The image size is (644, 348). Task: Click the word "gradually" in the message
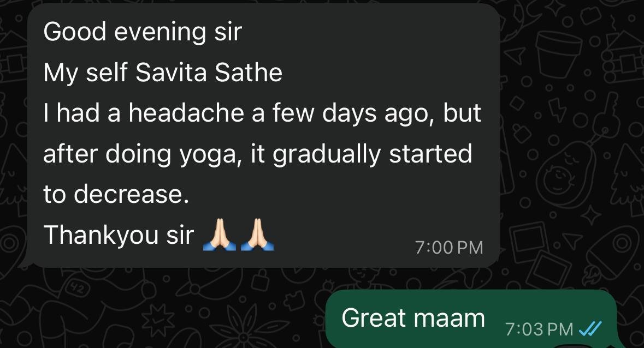coord(327,155)
